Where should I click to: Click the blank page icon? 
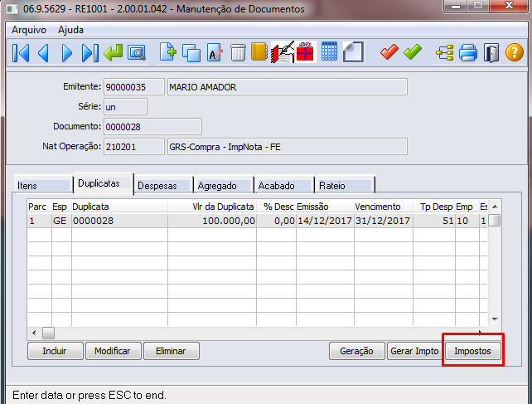pyautogui.click(x=353, y=52)
